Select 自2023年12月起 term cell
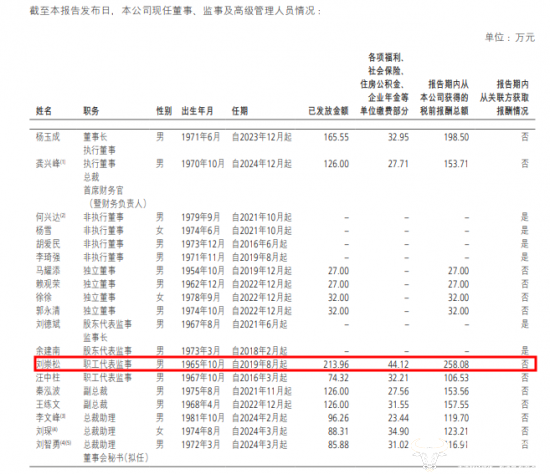The image size is (550, 474). click(x=262, y=137)
